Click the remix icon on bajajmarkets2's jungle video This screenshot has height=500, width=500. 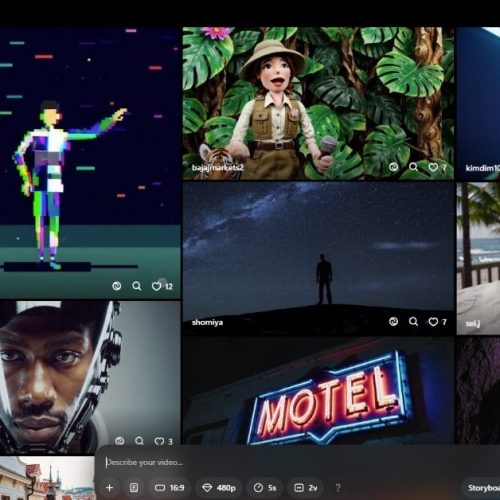tap(393, 167)
